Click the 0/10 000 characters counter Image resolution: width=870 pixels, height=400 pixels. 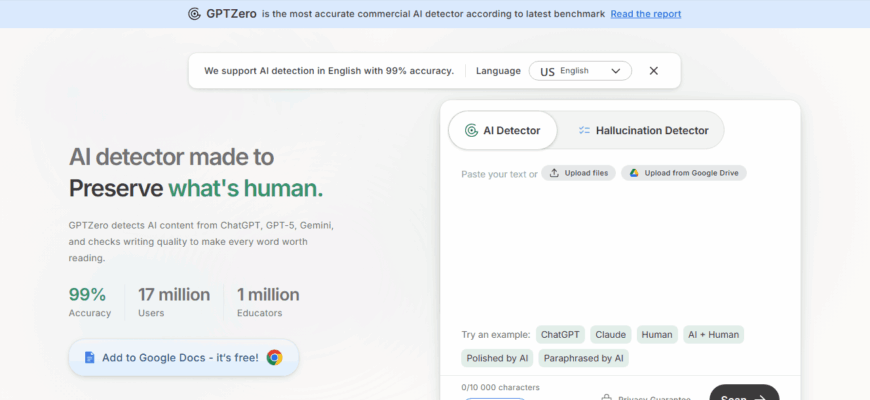[500, 387]
